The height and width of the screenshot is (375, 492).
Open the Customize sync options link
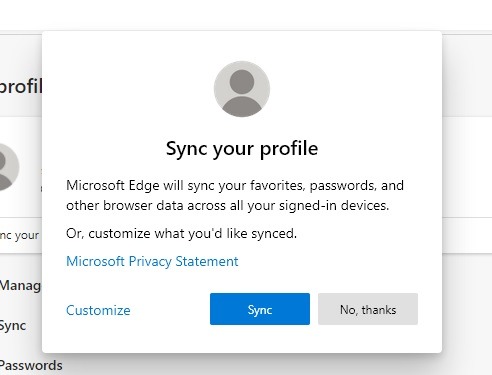coord(98,310)
